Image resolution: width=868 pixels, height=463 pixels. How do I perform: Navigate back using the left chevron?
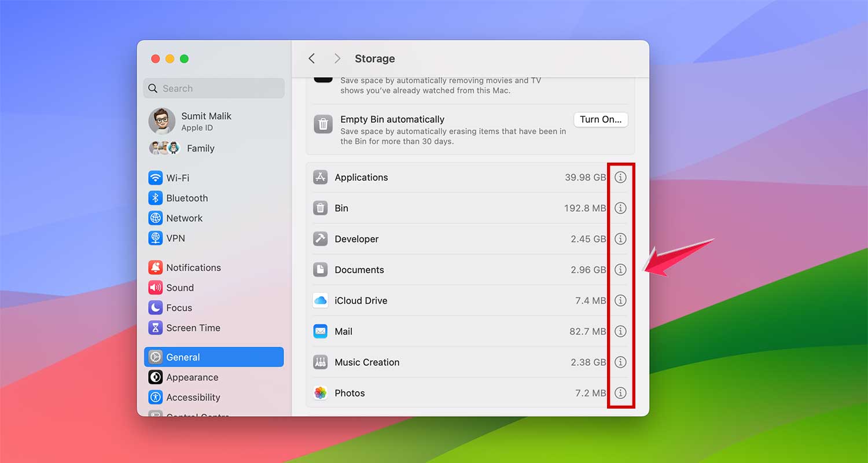[x=311, y=58]
